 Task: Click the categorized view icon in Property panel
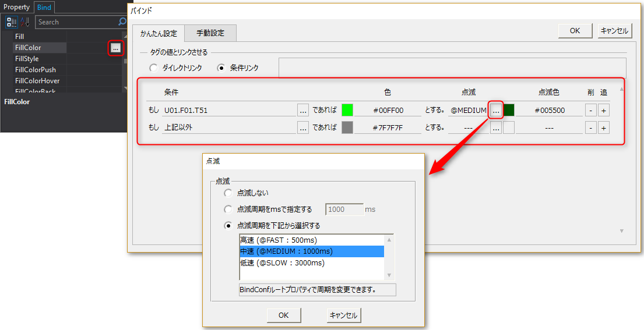12,22
